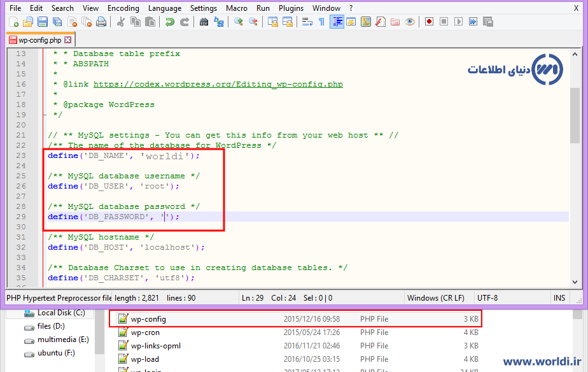This screenshot has height=372, width=588.
Task: Click the Run macro multiple times icon
Action: pyautogui.click(x=473, y=22)
